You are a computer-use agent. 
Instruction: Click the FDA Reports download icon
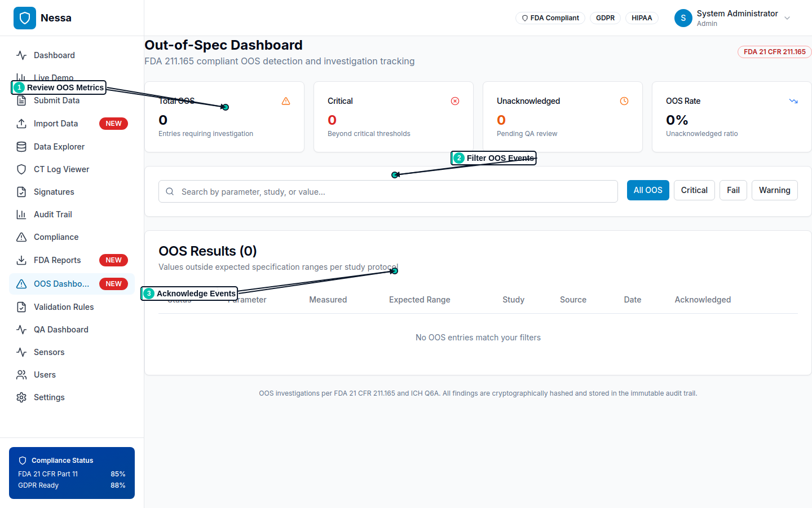click(x=21, y=260)
